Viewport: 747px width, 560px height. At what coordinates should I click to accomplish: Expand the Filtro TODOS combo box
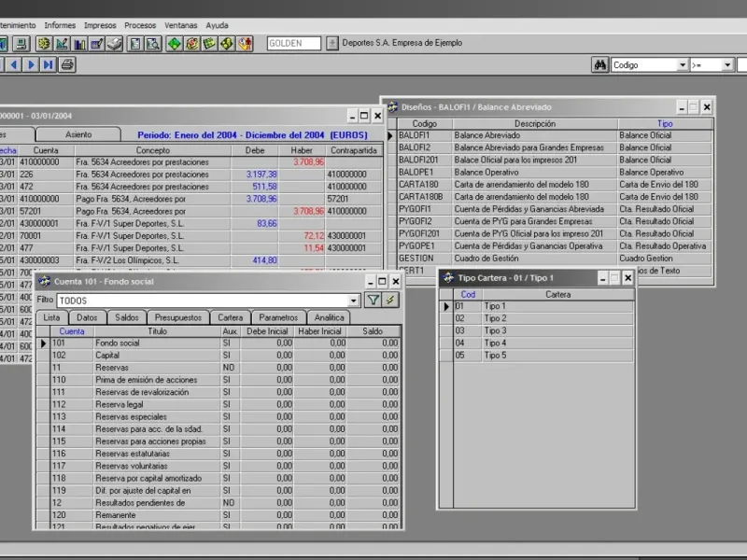[354, 301]
